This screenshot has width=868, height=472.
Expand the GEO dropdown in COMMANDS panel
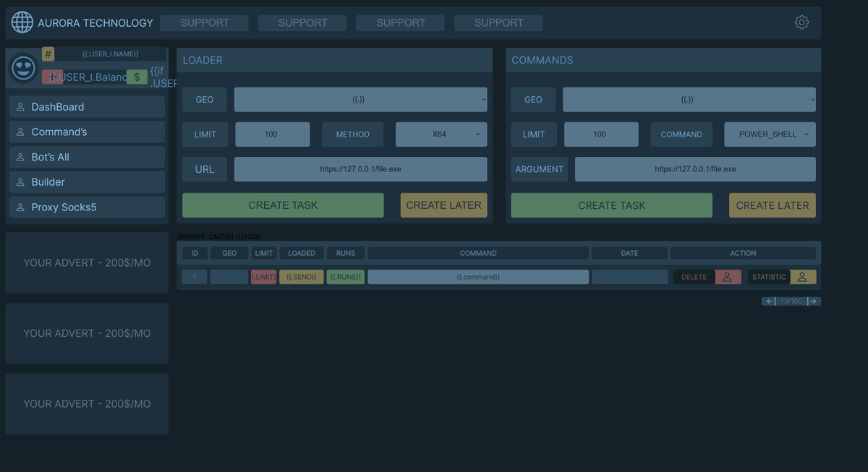689,100
